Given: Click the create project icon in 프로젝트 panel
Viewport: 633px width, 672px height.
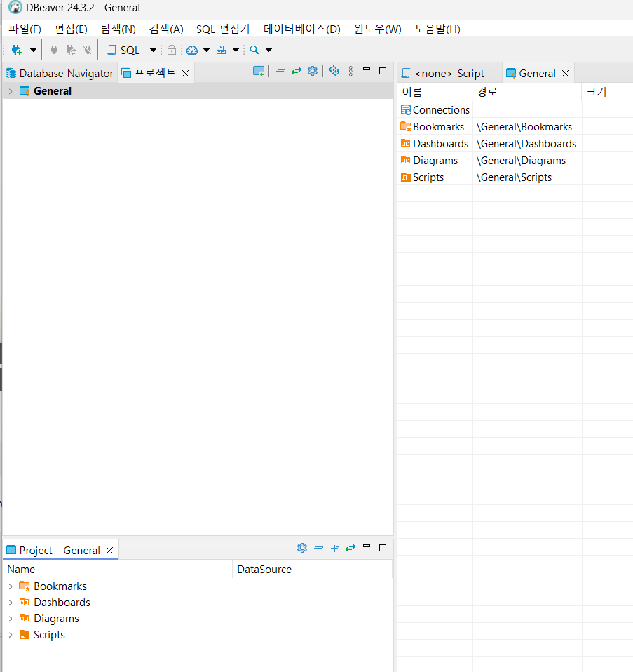Looking at the screenshot, I should tap(259, 71).
